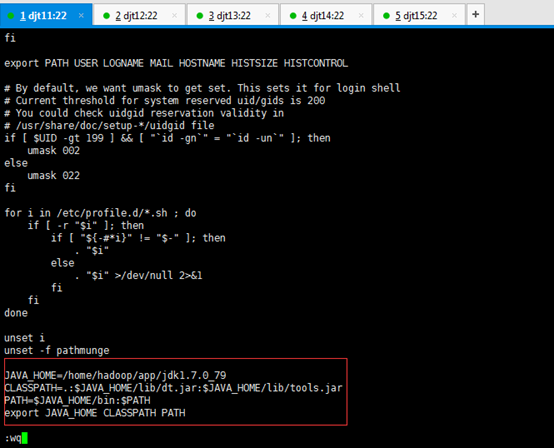Click green status dot on djt13:22 tab

click(x=200, y=16)
